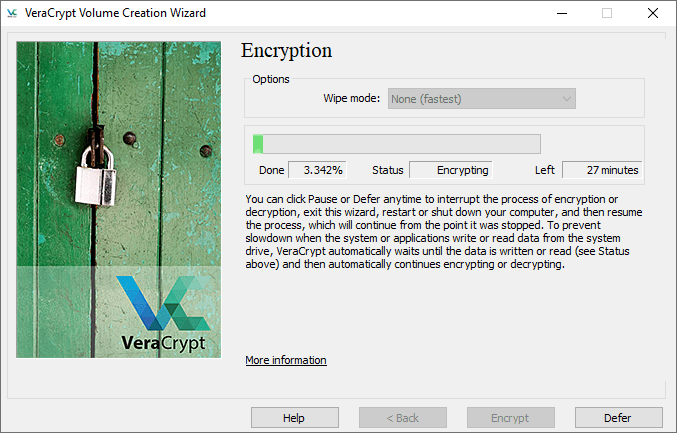This screenshot has width=677, height=433.
Task: Click the VeraCrypt icon in title bar
Action: tap(13, 13)
